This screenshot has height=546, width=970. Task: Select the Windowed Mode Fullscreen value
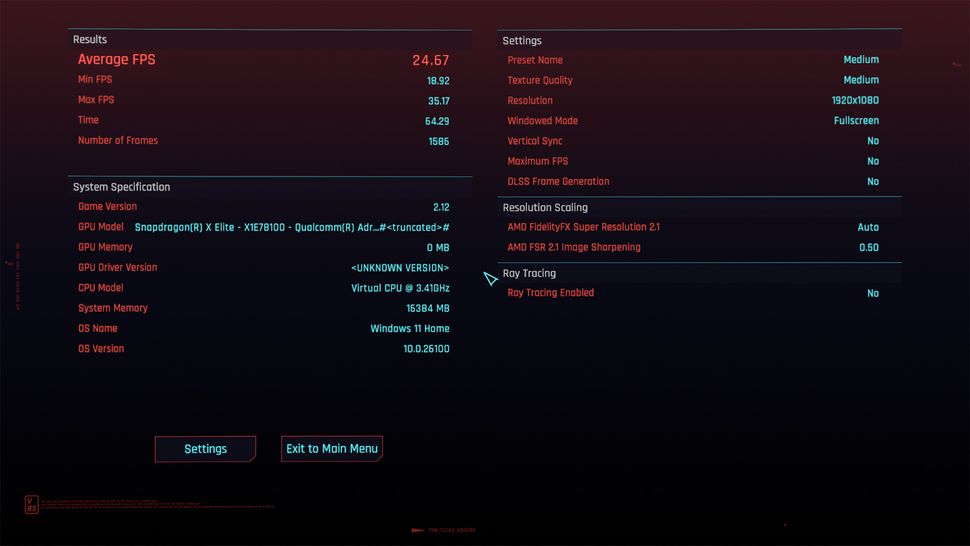pyautogui.click(x=856, y=121)
